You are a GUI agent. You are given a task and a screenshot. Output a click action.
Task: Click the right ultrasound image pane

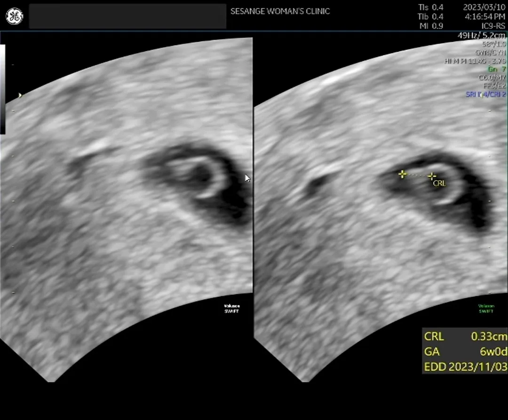(381, 210)
